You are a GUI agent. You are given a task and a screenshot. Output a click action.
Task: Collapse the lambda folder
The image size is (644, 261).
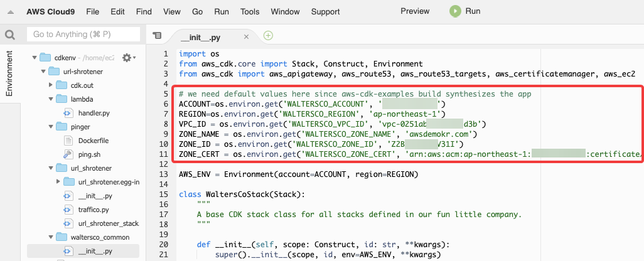click(x=51, y=99)
